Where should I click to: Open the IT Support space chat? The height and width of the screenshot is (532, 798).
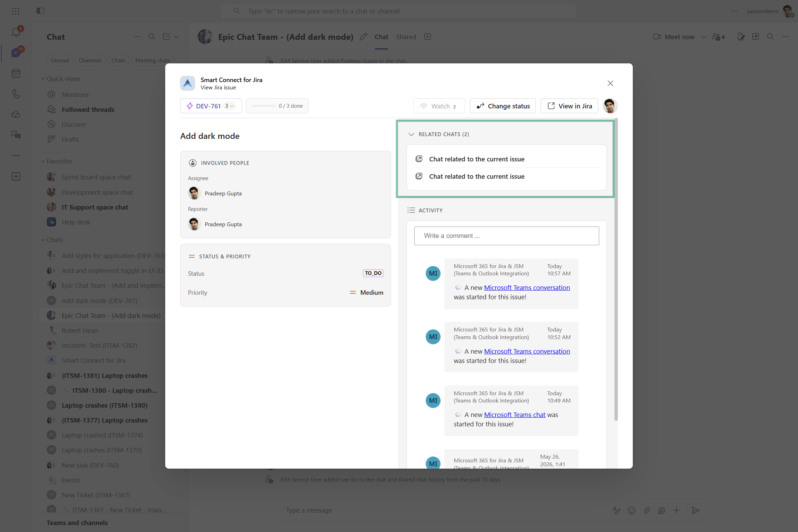tap(95, 207)
